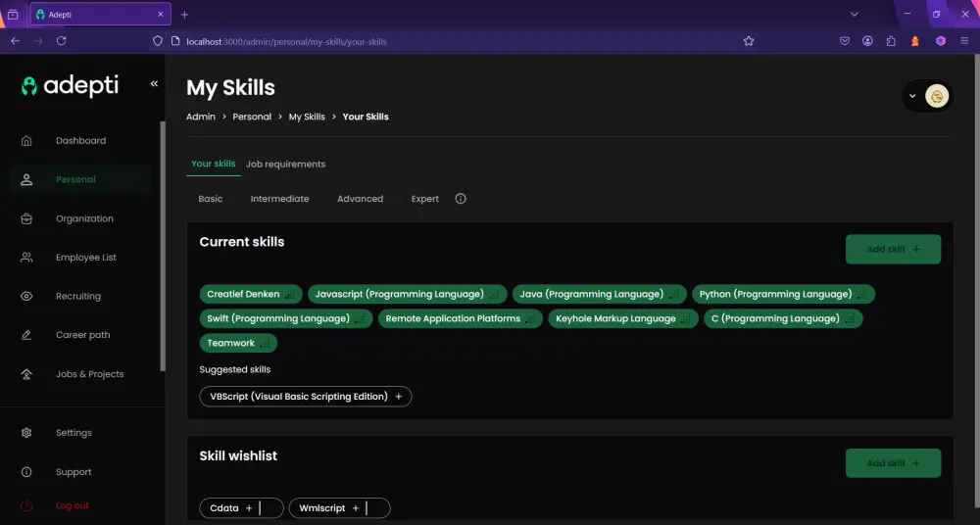Click the sidebar vertical scrollbar
This screenshot has height=525, width=980.
[x=163, y=246]
